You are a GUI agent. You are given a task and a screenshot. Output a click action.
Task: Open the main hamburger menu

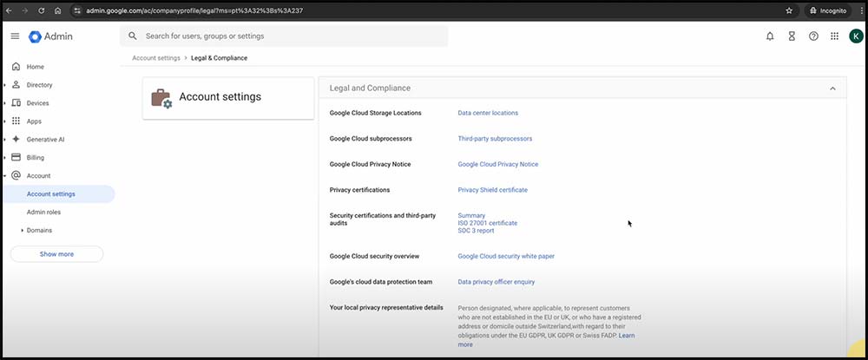pyautogui.click(x=15, y=36)
